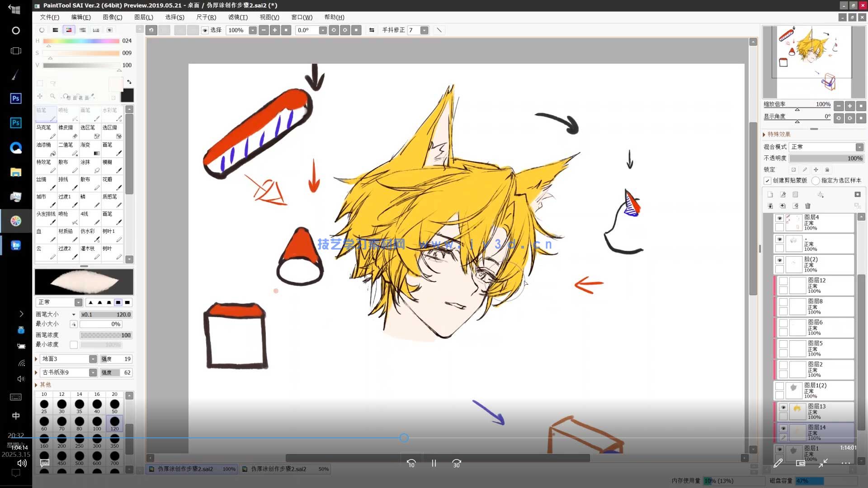Toggle 创建剪贴蒙版 clipping mask checkbox
868x488 pixels.
768,180
